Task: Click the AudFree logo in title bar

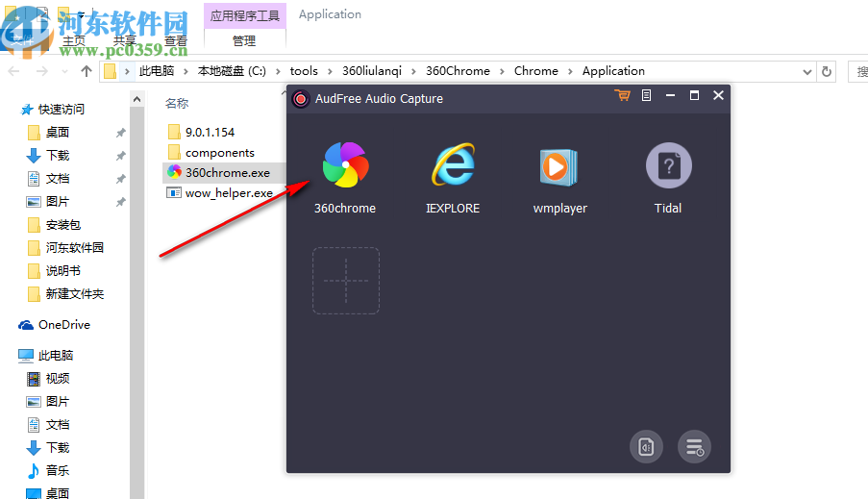Action: pyautogui.click(x=301, y=99)
